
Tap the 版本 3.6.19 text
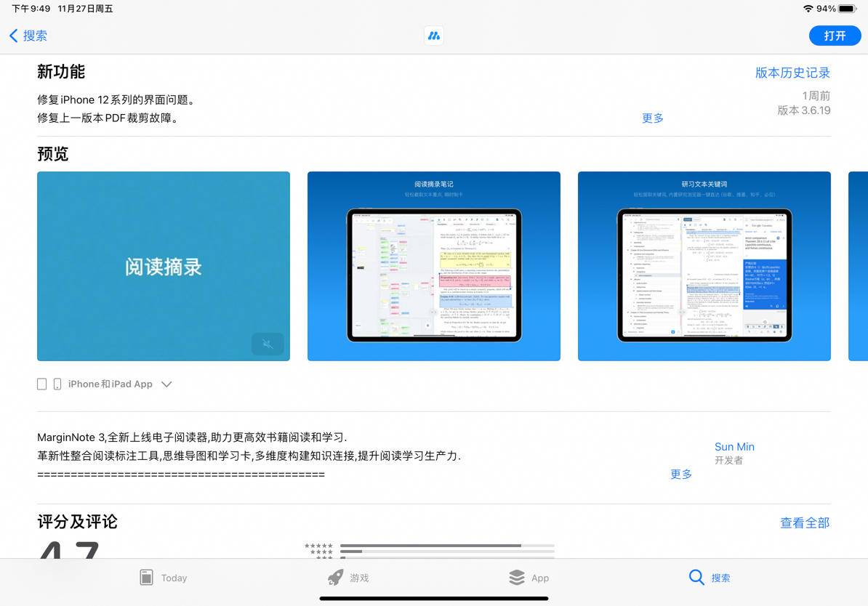(804, 110)
